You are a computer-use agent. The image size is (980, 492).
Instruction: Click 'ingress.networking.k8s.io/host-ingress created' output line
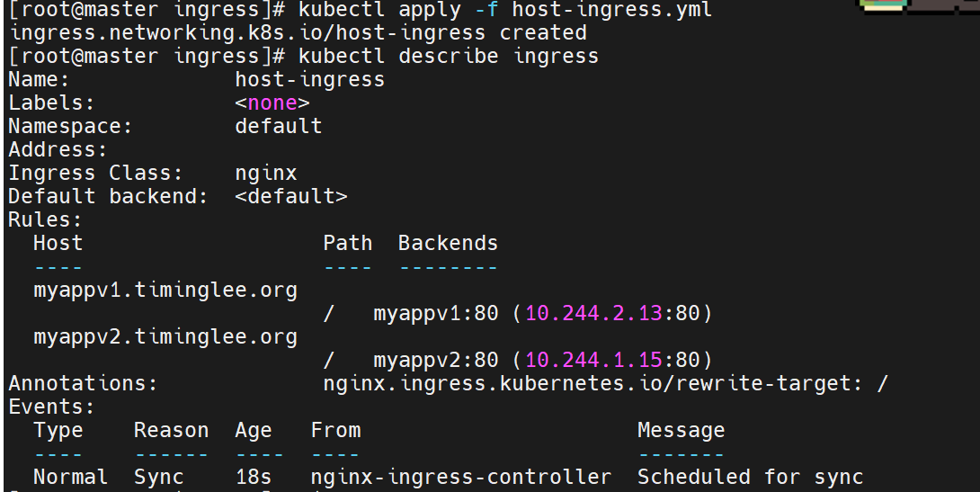click(298, 32)
